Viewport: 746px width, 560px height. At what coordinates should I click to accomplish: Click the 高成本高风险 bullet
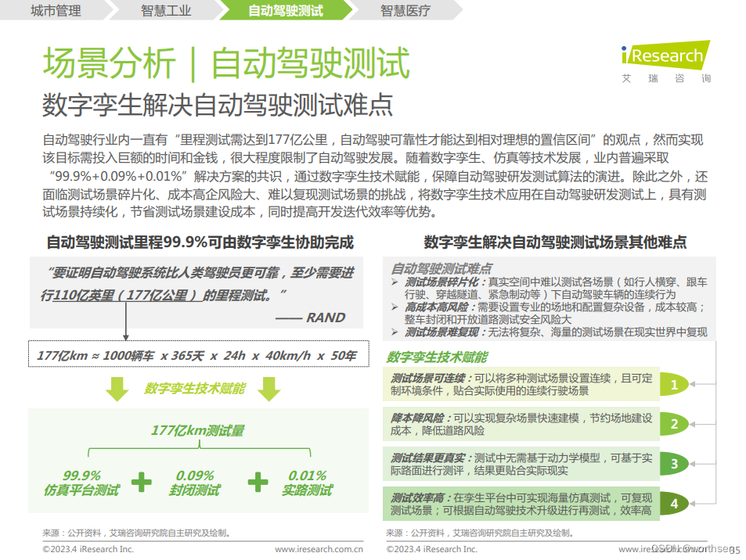point(555,314)
